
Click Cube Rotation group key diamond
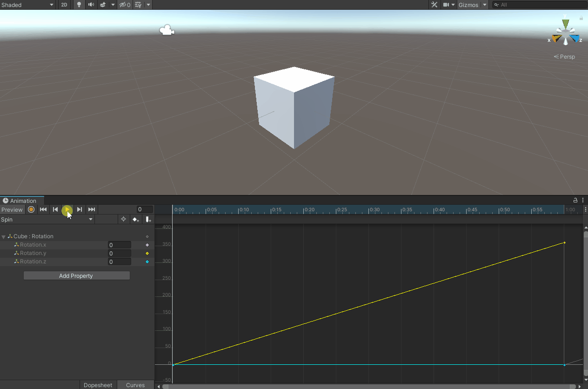147,236
